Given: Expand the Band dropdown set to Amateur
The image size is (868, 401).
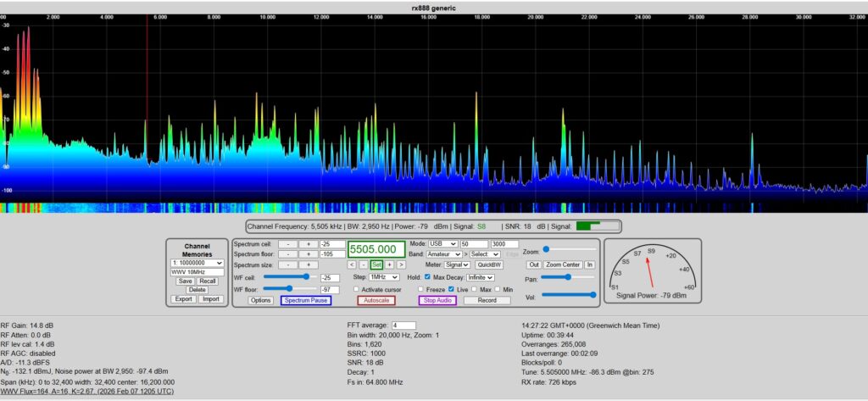Looking at the screenshot, I should [445, 253].
